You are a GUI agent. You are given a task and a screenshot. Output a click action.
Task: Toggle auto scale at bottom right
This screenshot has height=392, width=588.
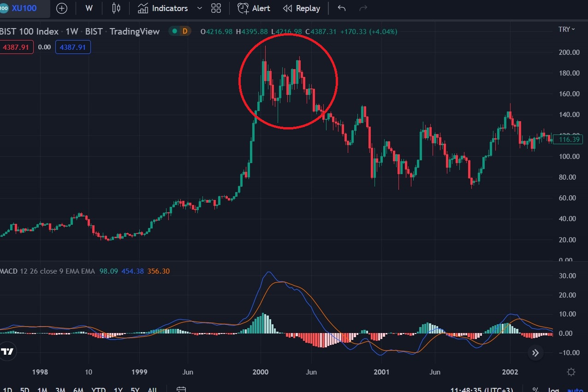coord(575,390)
